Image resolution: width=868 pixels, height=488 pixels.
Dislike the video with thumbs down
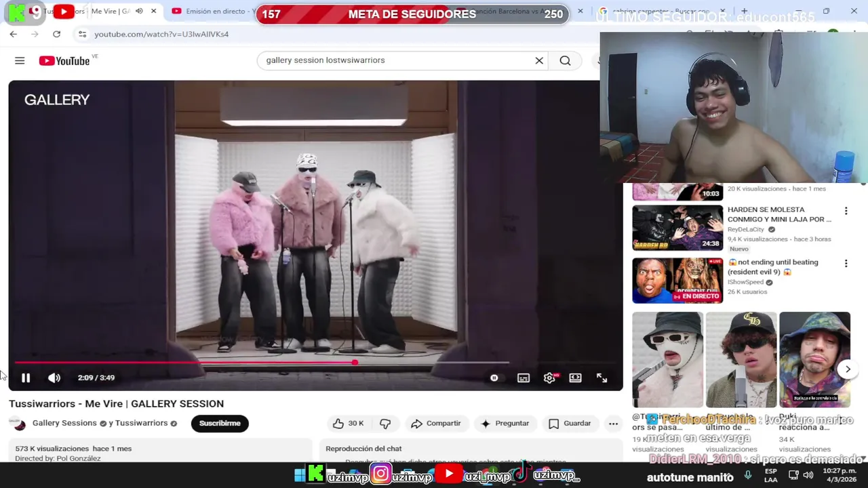pyautogui.click(x=385, y=424)
